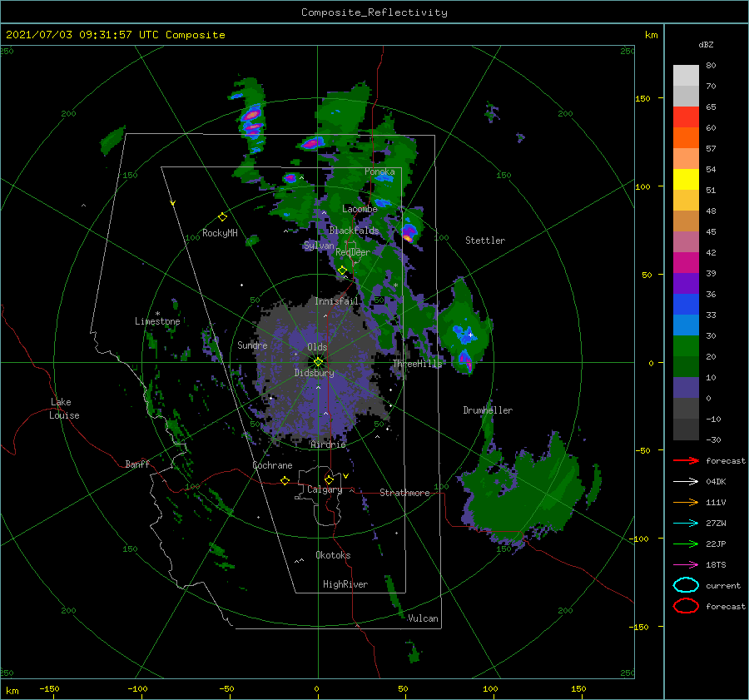Click the yellow diamond marker above Calgary label

point(329,479)
